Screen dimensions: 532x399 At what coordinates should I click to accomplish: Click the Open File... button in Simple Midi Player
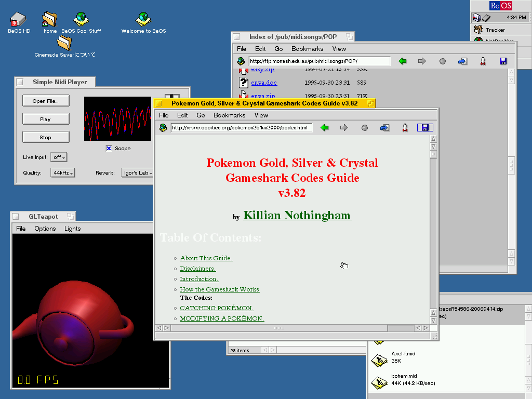pyautogui.click(x=46, y=101)
